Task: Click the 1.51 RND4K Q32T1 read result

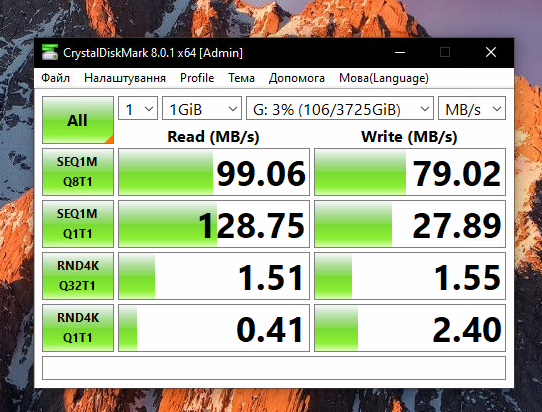Action: click(x=214, y=276)
